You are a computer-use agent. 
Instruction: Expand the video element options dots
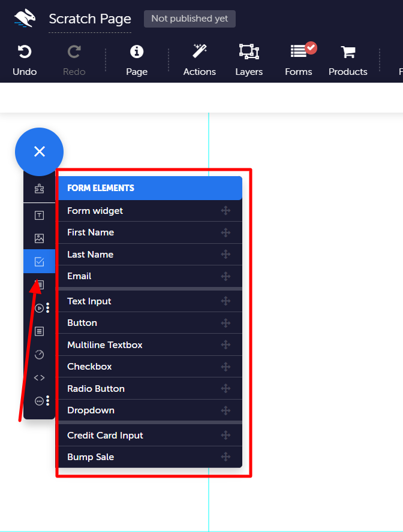tap(48, 307)
